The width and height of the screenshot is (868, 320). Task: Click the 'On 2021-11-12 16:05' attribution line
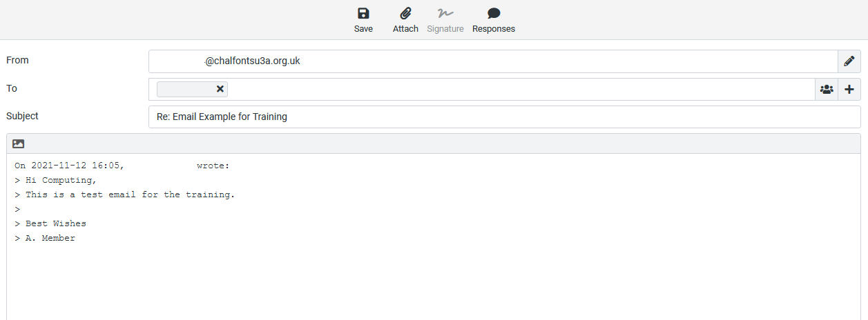(69, 166)
